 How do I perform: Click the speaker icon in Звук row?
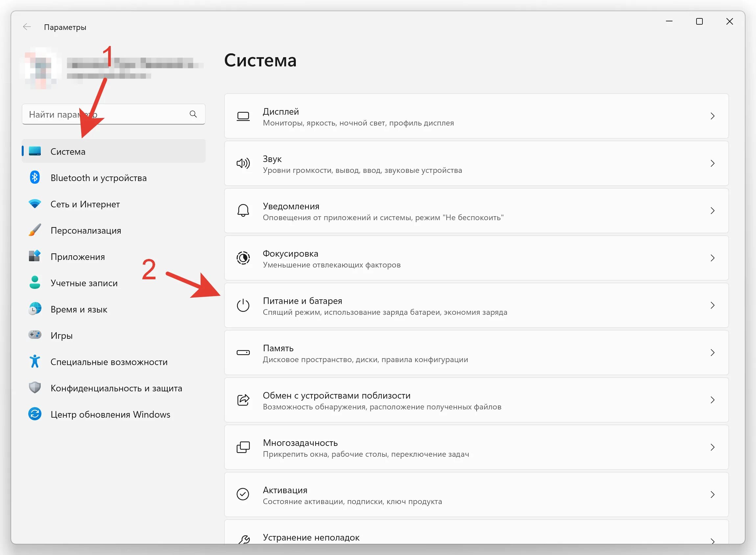pos(243,164)
